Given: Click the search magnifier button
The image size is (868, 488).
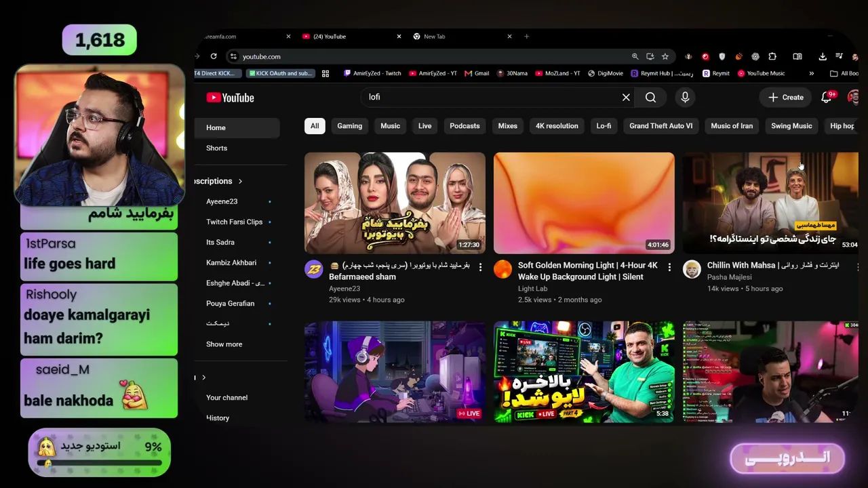Looking at the screenshot, I should click(650, 98).
